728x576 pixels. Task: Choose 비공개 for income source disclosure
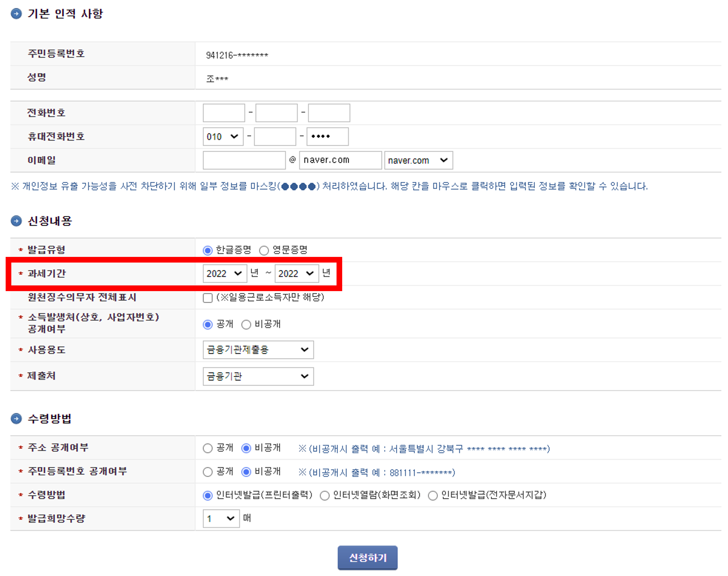click(246, 324)
